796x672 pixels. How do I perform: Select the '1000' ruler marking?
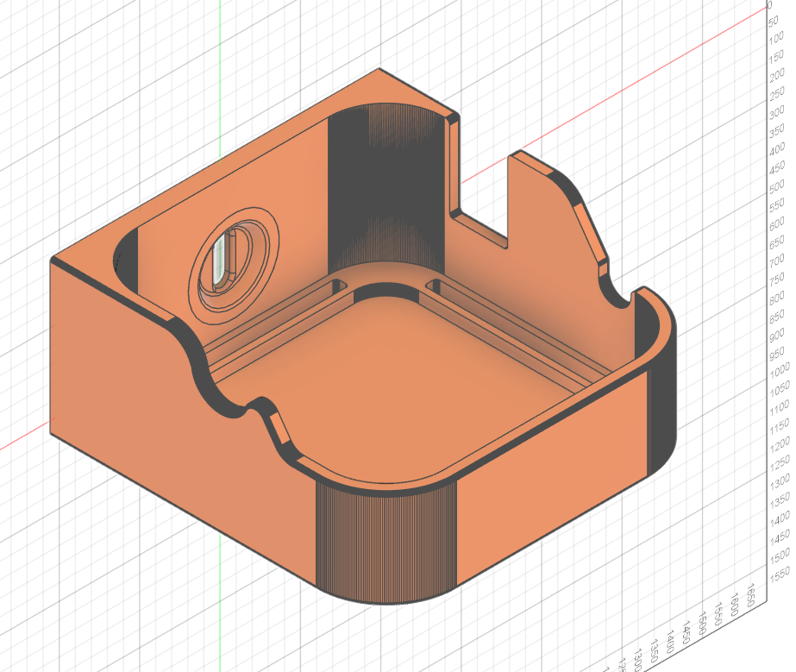780,370
